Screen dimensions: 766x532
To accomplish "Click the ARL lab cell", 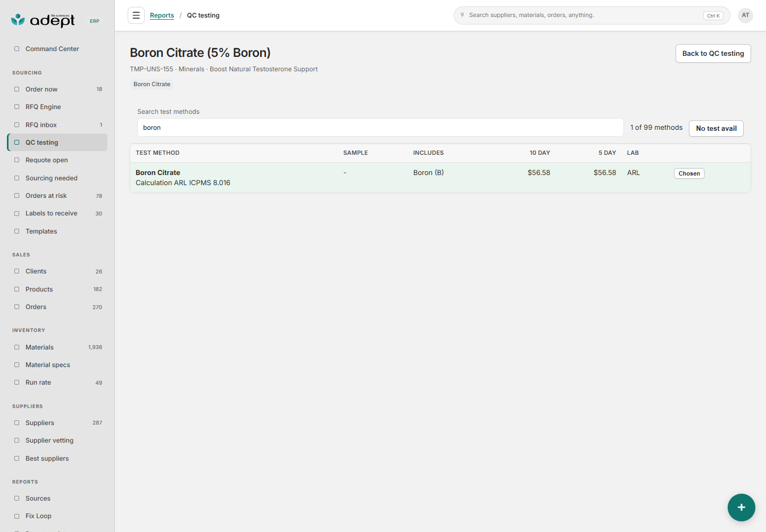I will (633, 172).
